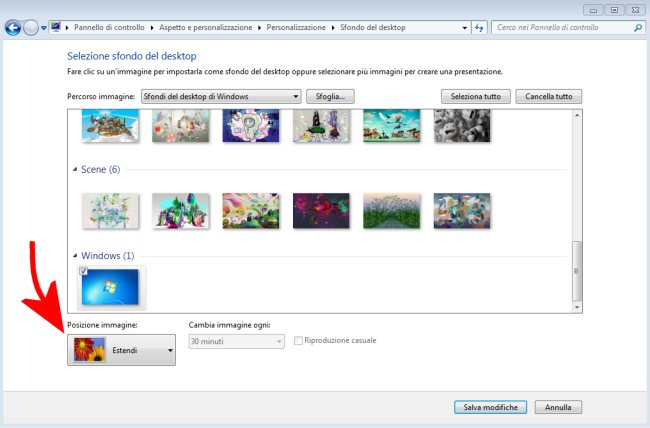The height and width of the screenshot is (428, 650).
Task: Navigate to Pannello di controllo breadcrumb
Action: tap(109, 27)
